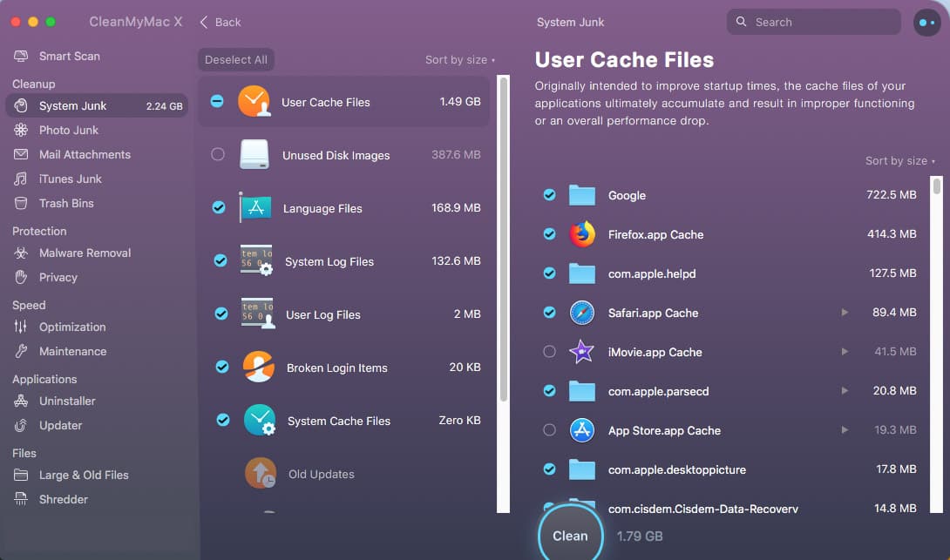Image resolution: width=950 pixels, height=560 pixels.
Task: Click the Large & Old Files folder icon
Action: coord(21,476)
